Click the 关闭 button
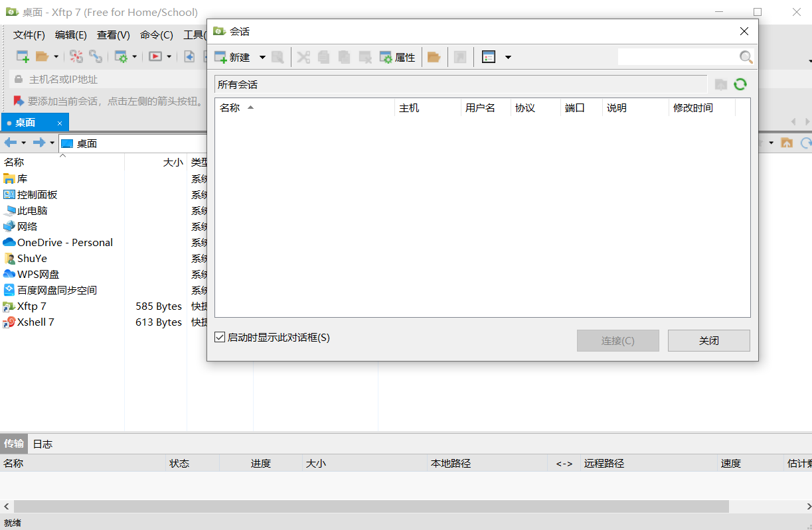812x530 pixels. (x=708, y=340)
